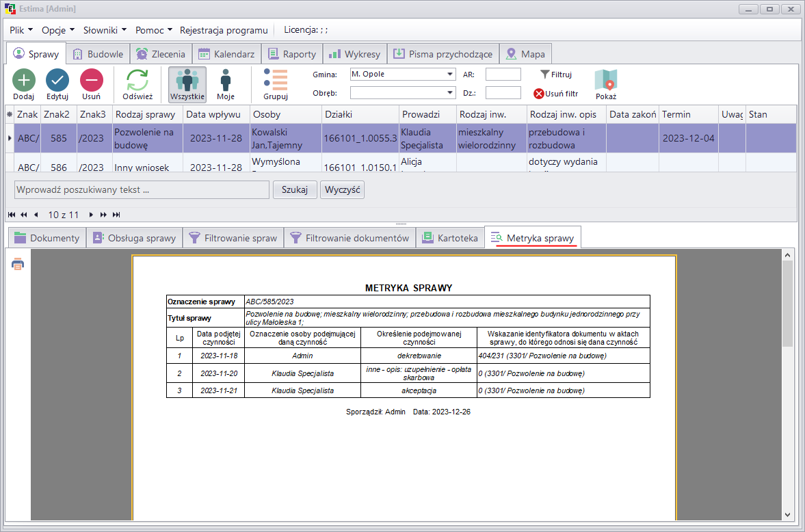Show the map with Pokaż
The height and width of the screenshot is (532, 805).
point(606,84)
